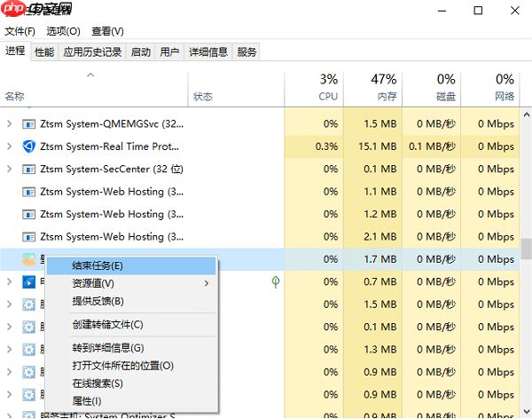Minimize the Task Manager window

tap(442, 11)
